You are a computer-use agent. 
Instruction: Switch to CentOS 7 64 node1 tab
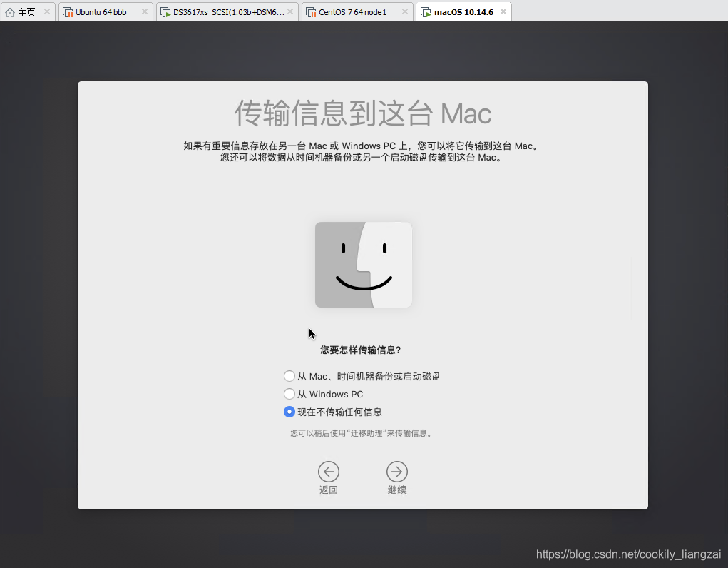click(x=357, y=12)
